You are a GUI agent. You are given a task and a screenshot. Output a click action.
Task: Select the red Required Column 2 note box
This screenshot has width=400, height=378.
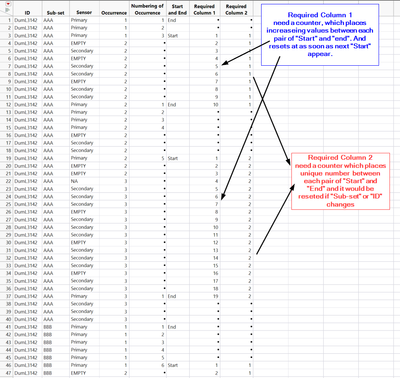[x=340, y=181]
